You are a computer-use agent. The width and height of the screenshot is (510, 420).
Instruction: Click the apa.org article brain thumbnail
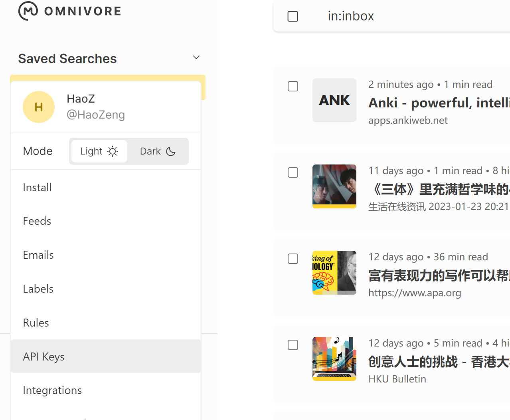click(334, 273)
